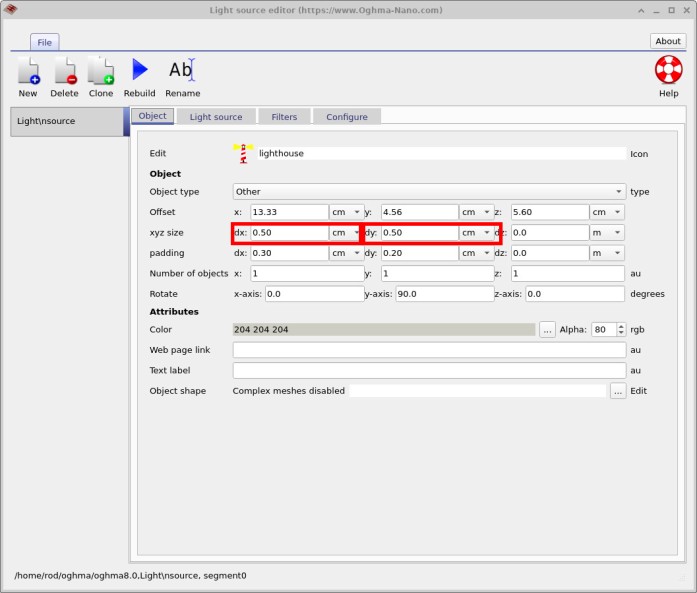Select Light\nsource in the left list

tap(66, 121)
